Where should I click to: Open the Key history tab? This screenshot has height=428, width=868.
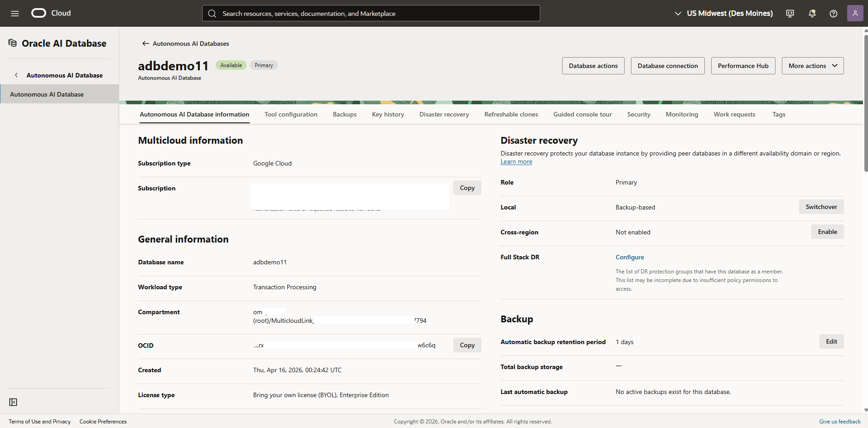[x=388, y=114]
